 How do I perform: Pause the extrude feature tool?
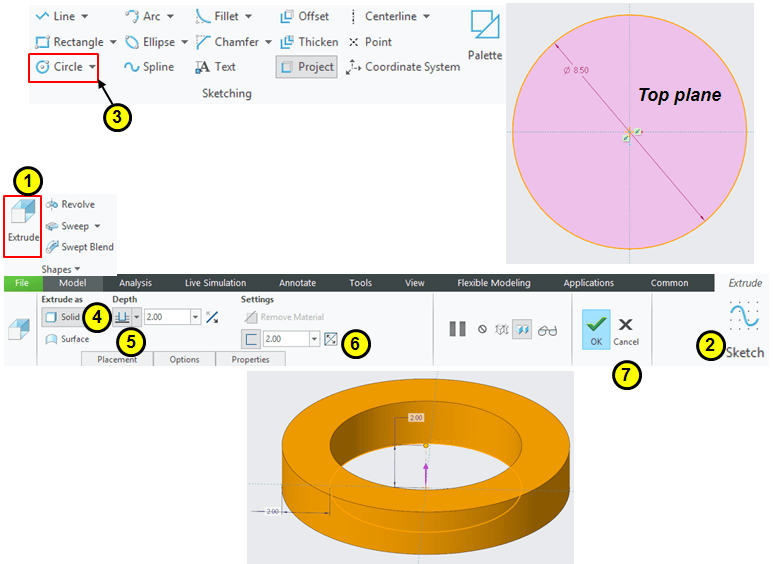pos(457,329)
